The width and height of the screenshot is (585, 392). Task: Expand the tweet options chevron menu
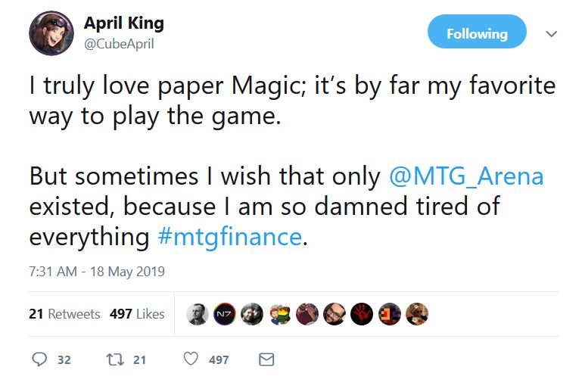552,34
